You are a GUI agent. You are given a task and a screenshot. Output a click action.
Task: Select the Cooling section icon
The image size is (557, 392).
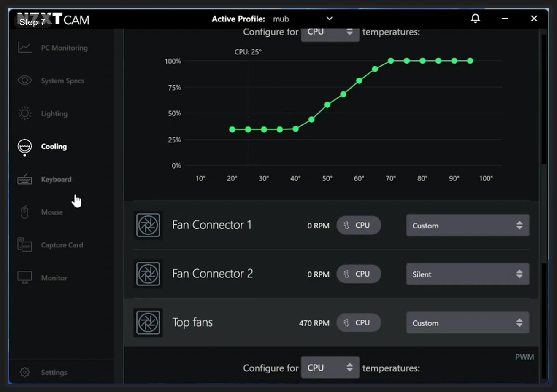(x=24, y=146)
